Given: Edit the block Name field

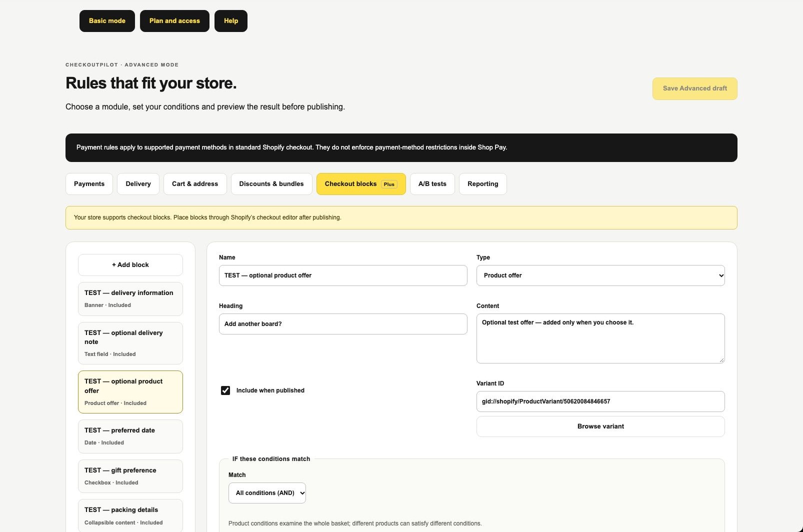Looking at the screenshot, I should (x=343, y=275).
